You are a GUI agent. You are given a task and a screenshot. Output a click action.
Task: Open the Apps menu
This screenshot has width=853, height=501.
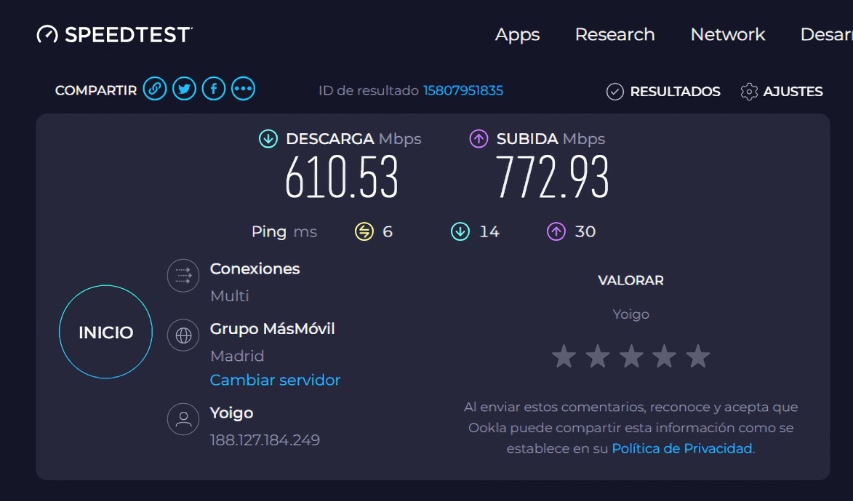517,35
